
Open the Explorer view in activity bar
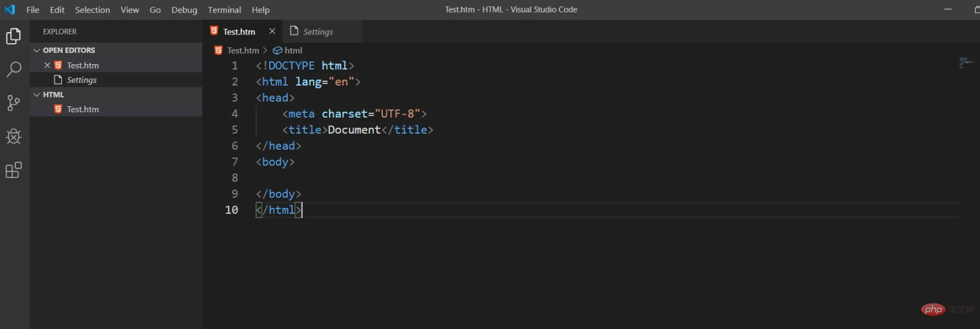click(x=13, y=36)
